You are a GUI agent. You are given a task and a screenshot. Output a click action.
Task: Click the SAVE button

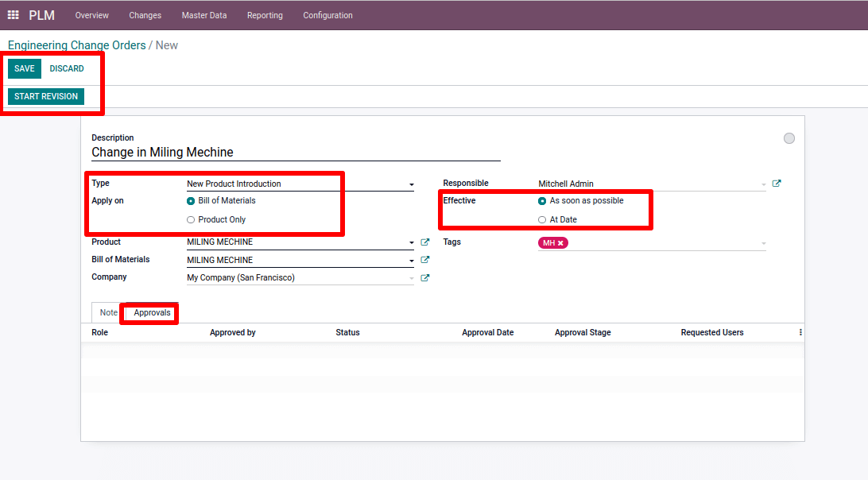pos(25,68)
